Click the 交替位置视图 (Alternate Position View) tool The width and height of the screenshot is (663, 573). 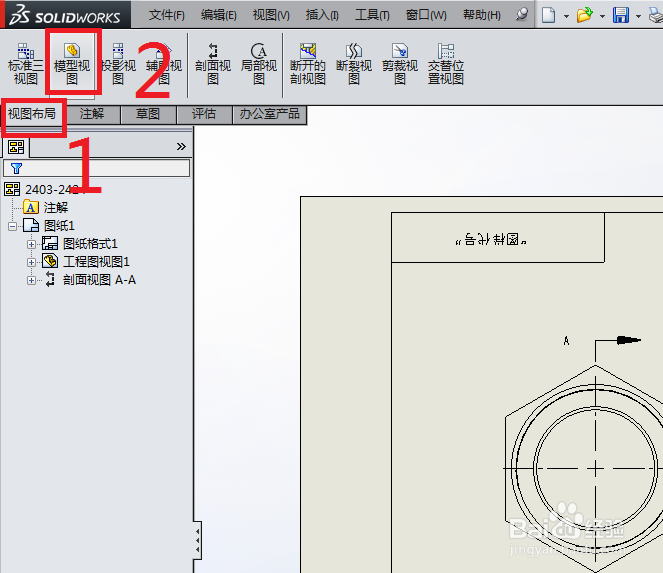pyautogui.click(x=446, y=64)
